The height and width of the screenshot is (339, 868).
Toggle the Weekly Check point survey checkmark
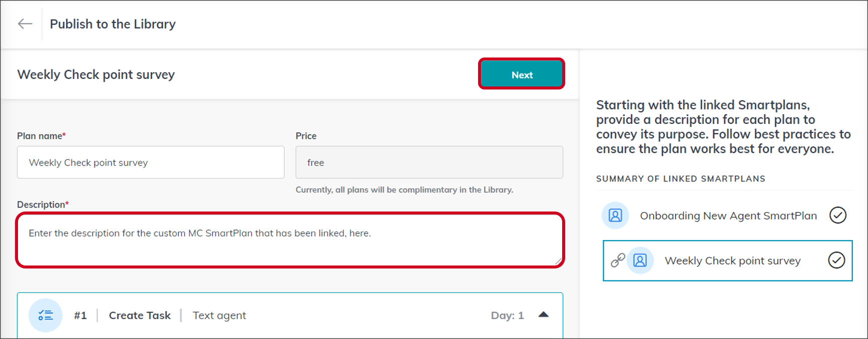coord(836,260)
